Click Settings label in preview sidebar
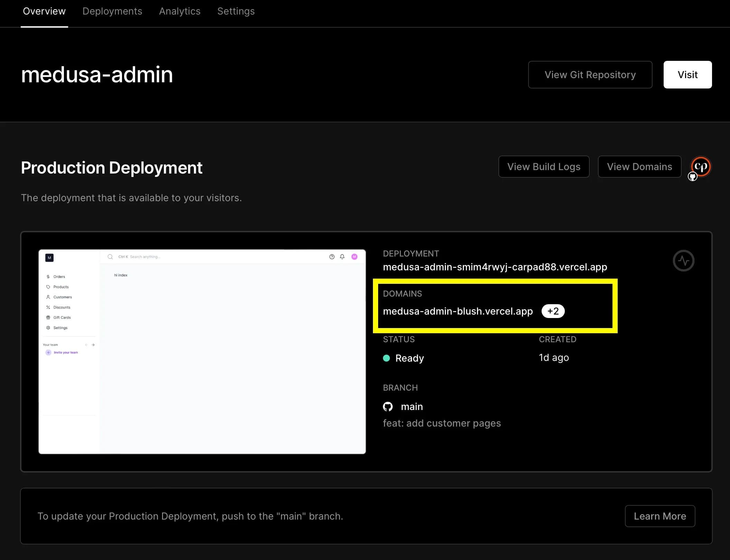 (x=60, y=328)
